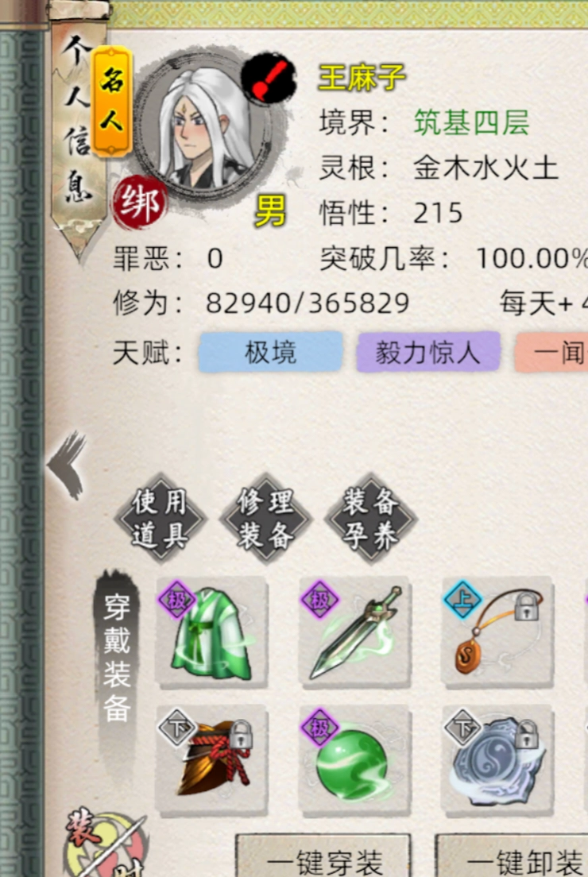This screenshot has height=877, width=588.
Task: Click the green orb equipment slot
Action: 355,759
